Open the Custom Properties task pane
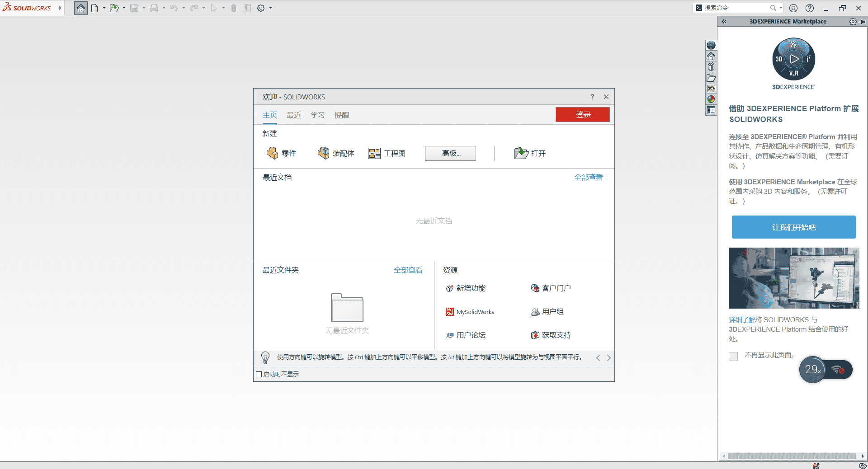 click(711, 110)
